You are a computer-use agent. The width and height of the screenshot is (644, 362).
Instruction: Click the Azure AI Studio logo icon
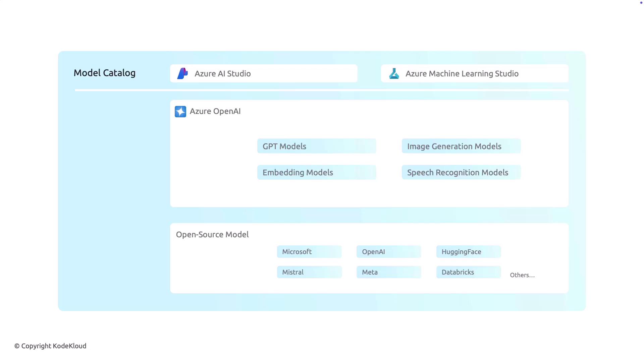pos(182,73)
